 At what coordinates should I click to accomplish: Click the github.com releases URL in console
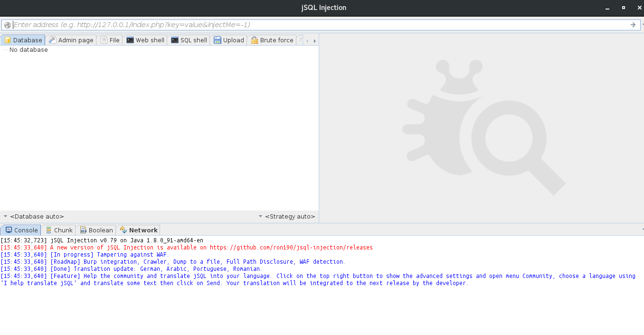point(291,248)
